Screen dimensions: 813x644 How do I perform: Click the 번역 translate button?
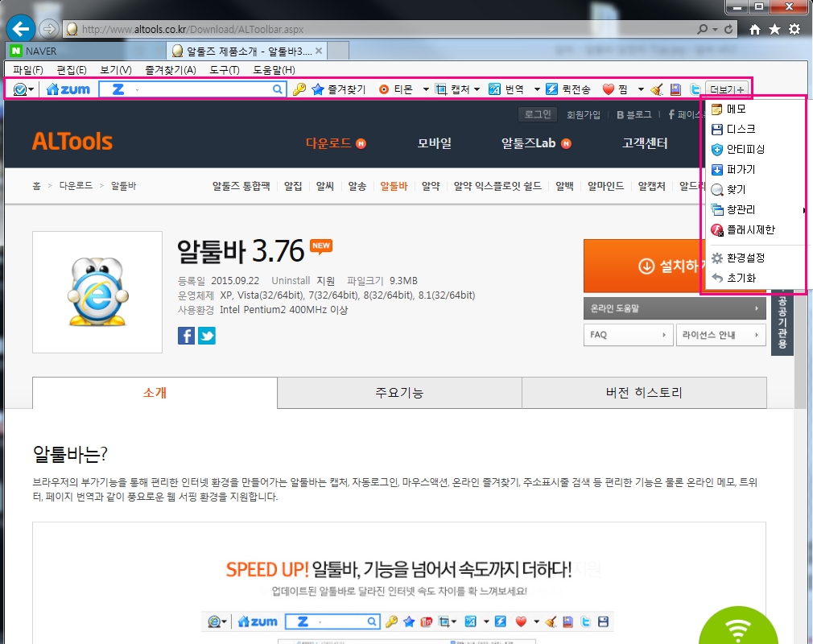pyautogui.click(x=506, y=89)
